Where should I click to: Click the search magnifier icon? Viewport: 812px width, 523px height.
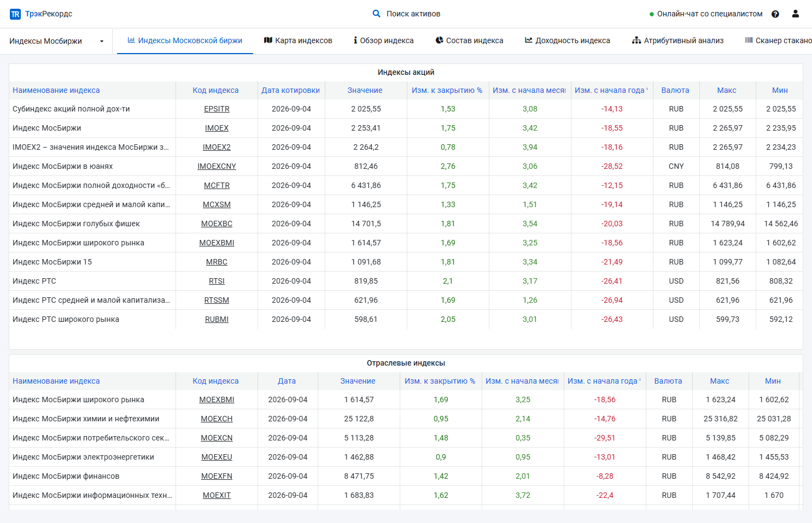click(377, 14)
